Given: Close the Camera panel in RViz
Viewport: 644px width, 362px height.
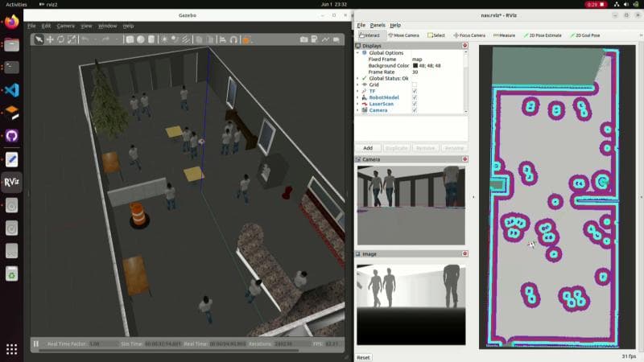Looking at the screenshot, I should 465,158.
